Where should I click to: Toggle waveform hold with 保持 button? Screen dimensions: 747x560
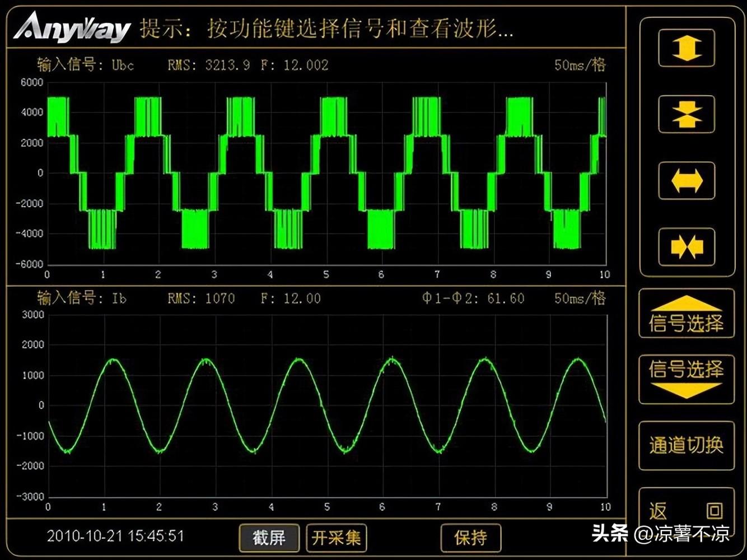(470, 538)
